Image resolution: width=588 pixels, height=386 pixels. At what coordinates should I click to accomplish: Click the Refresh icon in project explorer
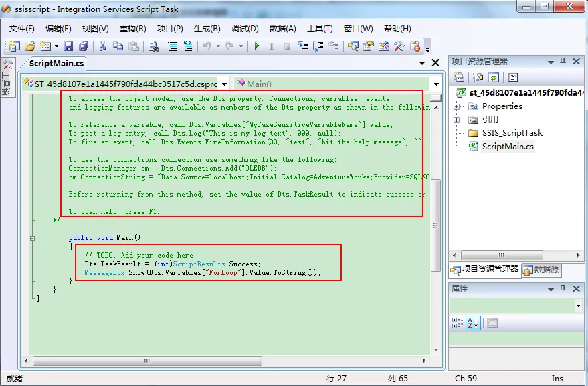click(x=493, y=78)
